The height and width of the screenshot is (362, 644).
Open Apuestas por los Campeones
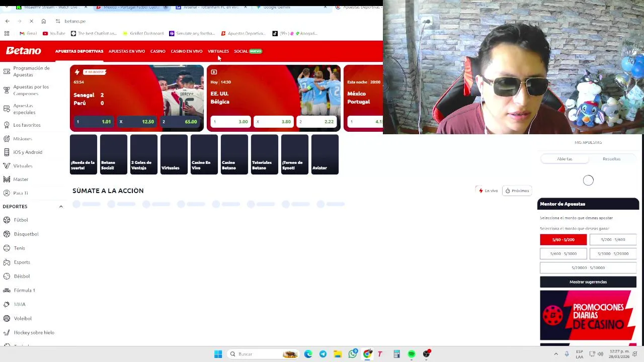[x=31, y=90]
